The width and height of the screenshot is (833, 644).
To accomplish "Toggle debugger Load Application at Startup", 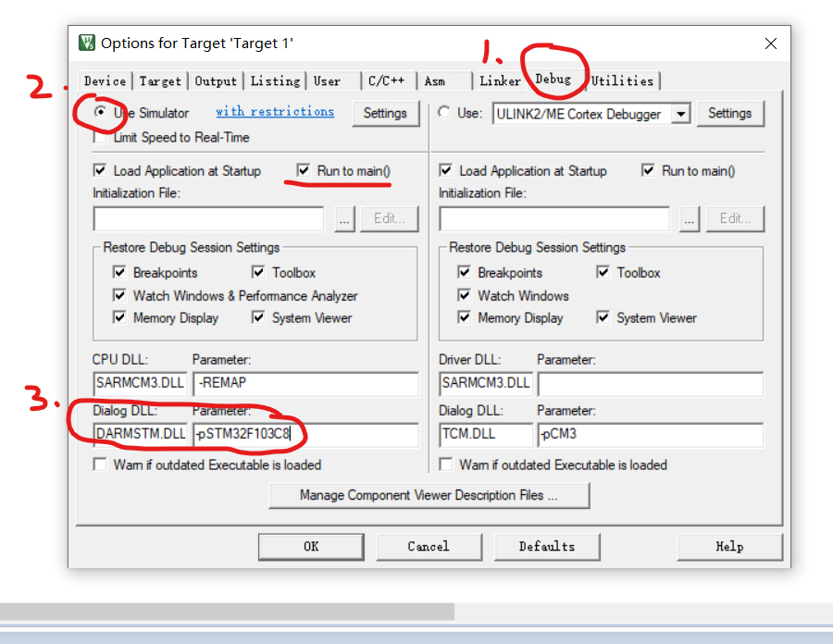I will pyautogui.click(x=446, y=170).
